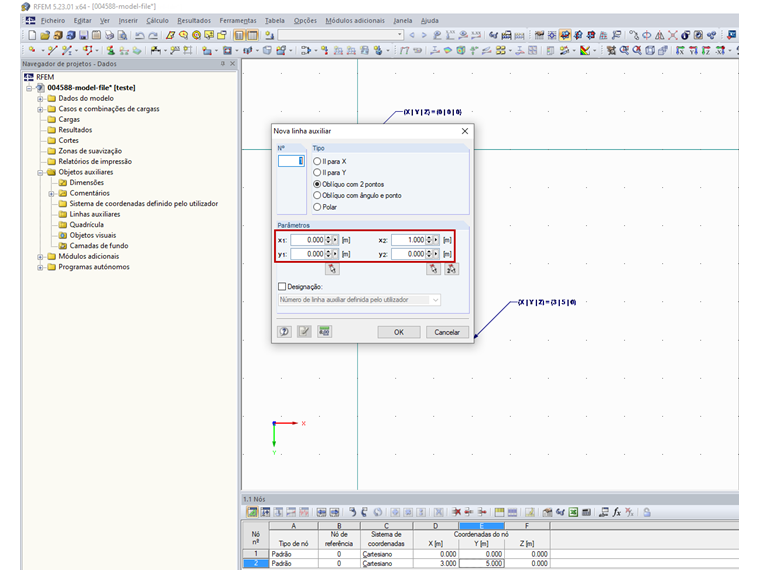
Task: Expand 'Casos e combinações de cargas' node
Action: tap(41, 109)
